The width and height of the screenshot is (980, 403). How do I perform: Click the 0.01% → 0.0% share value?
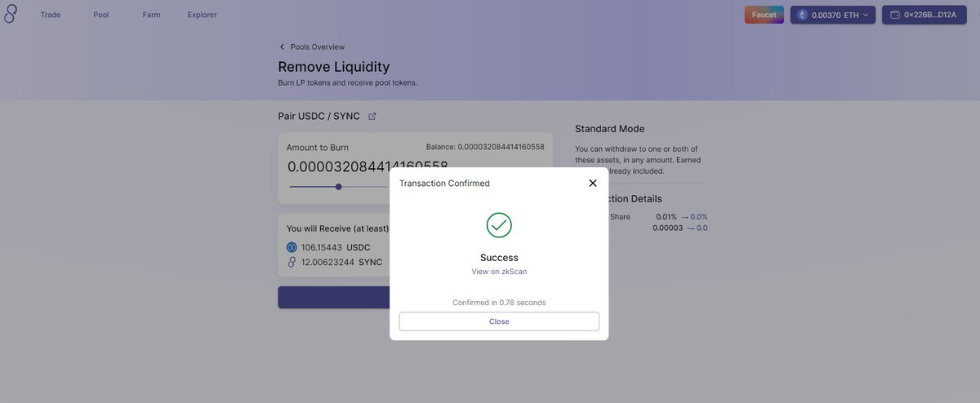682,217
